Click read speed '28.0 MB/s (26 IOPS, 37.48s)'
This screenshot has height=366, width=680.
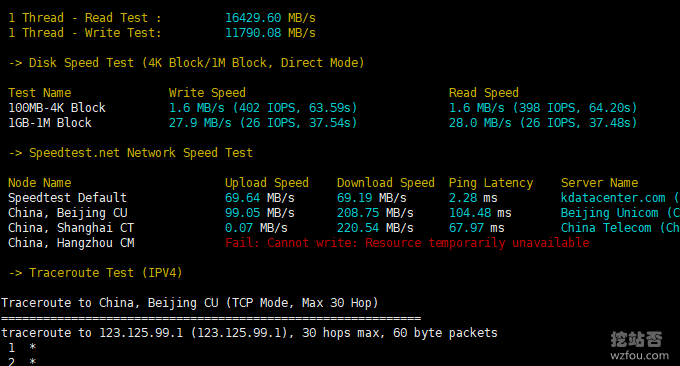point(543,123)
